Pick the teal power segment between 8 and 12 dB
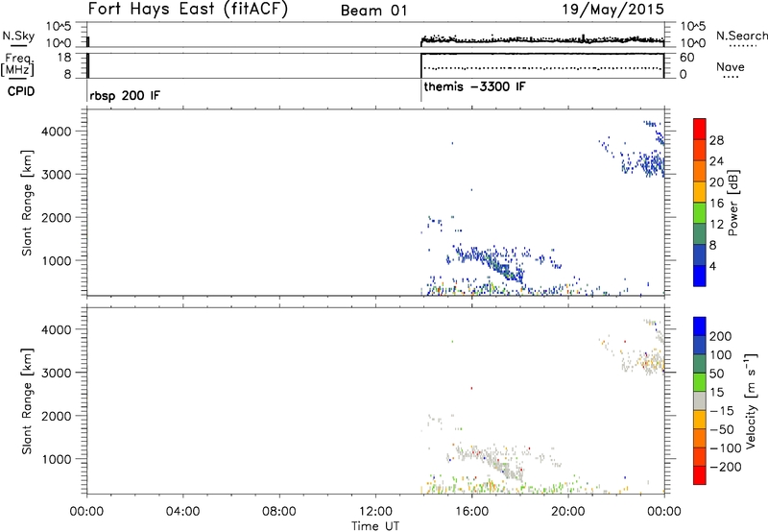 (700, 233)
